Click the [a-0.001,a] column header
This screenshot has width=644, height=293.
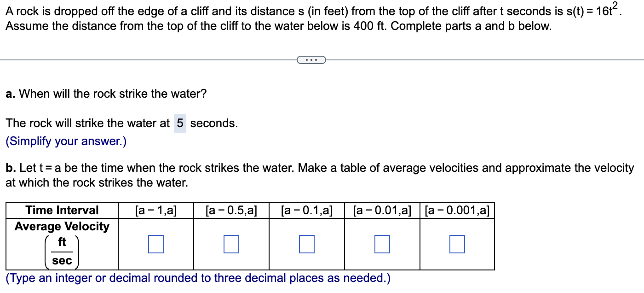pyautogui.click(x=457, y=210)
